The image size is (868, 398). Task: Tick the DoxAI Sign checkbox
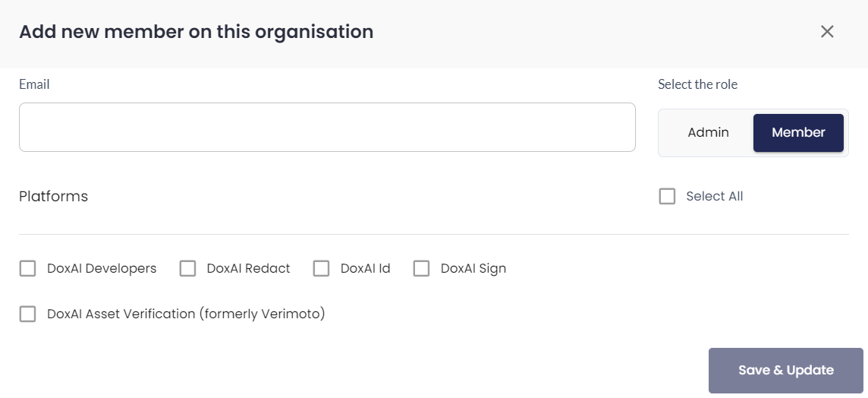[422, 268]
